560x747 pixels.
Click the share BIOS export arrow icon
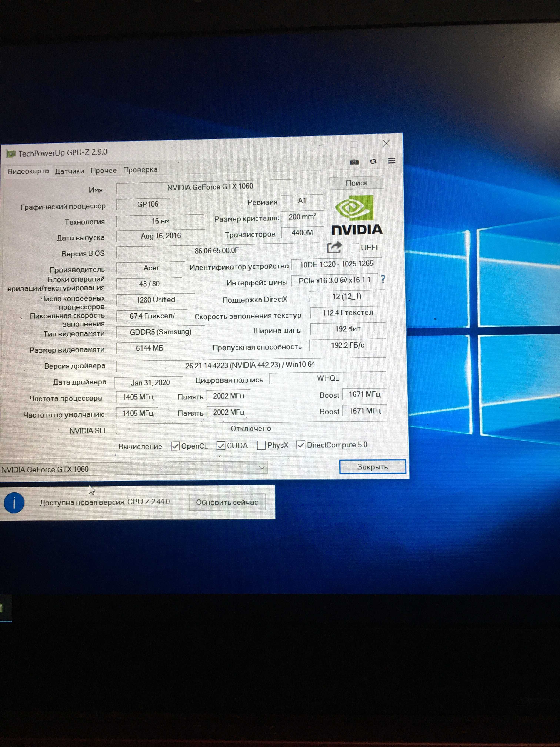334,248
